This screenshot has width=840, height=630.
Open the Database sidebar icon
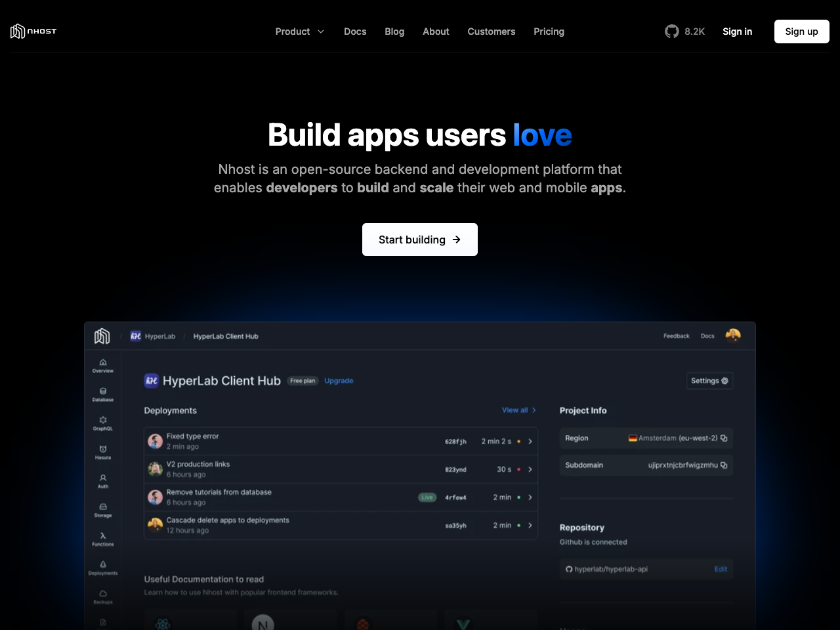click(103, 394)
